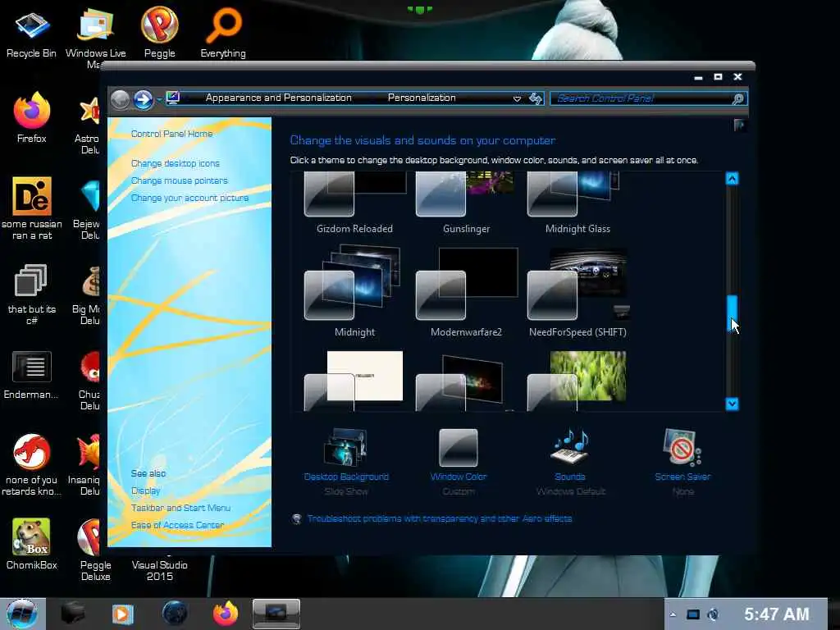This screenshot has width=840, height=630.
Task: Click Troubleshoot problems with transparency link
Action: tap(440, 518)
